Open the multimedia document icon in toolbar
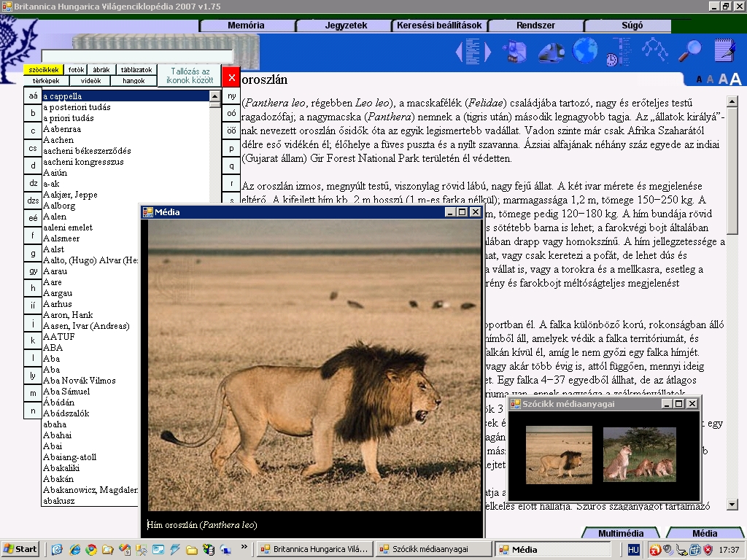This screenshot has height=560, width=747. pos(515,52)
